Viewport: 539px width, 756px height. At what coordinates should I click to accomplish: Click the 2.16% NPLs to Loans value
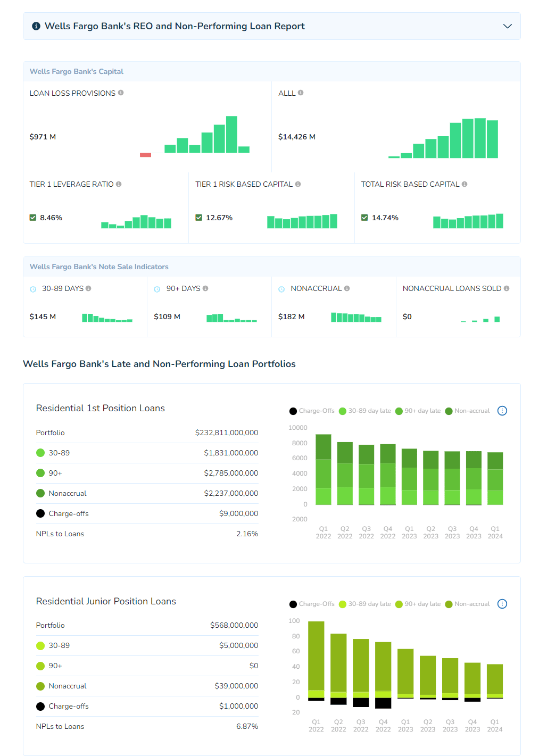tap(247, 534)
